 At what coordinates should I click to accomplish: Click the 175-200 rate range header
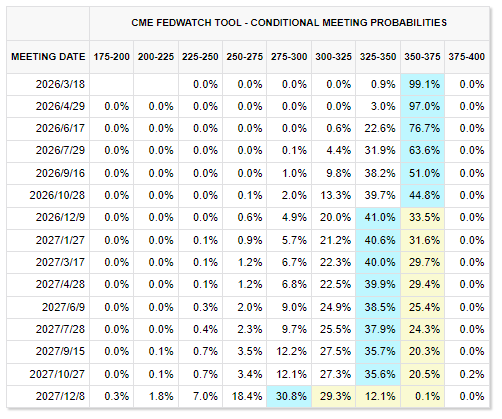point(111,57)
